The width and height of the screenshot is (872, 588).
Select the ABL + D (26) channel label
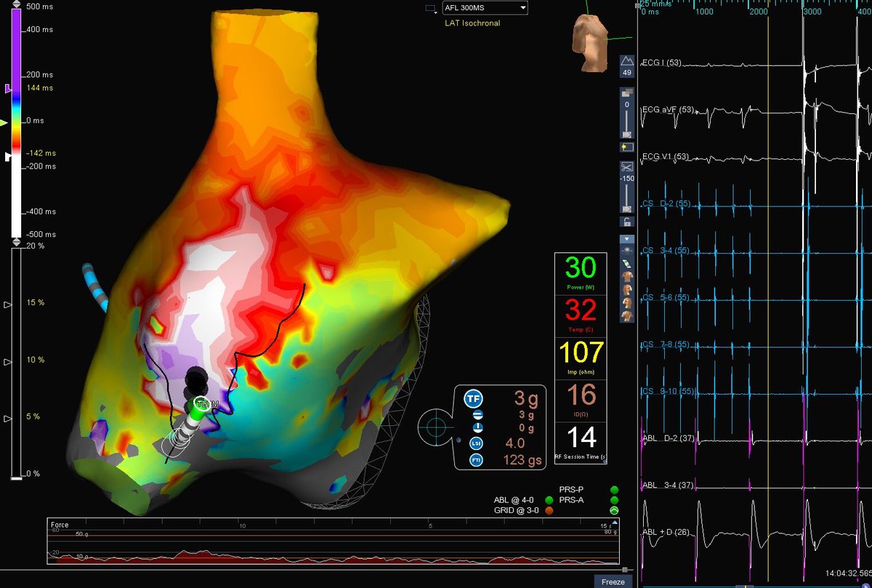tap(666, 532)
